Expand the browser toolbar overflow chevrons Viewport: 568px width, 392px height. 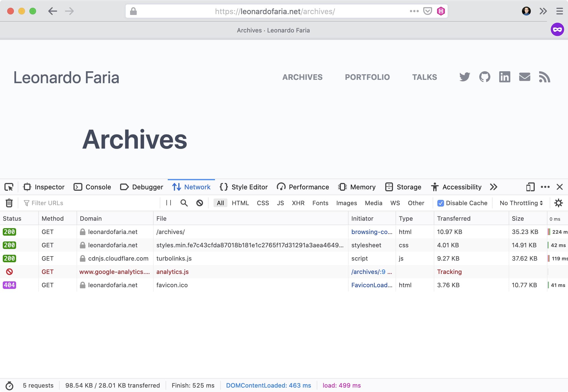543,11
